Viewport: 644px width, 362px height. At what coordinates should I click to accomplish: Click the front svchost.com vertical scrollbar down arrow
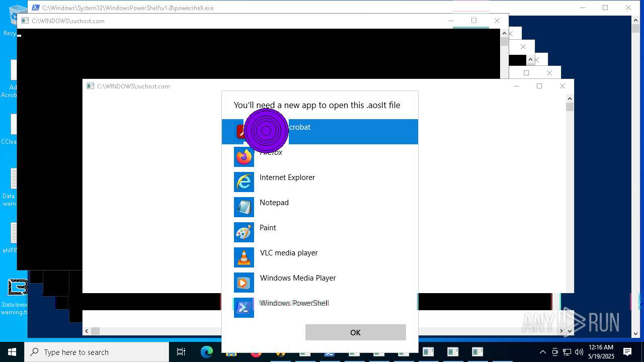point(570,331)
